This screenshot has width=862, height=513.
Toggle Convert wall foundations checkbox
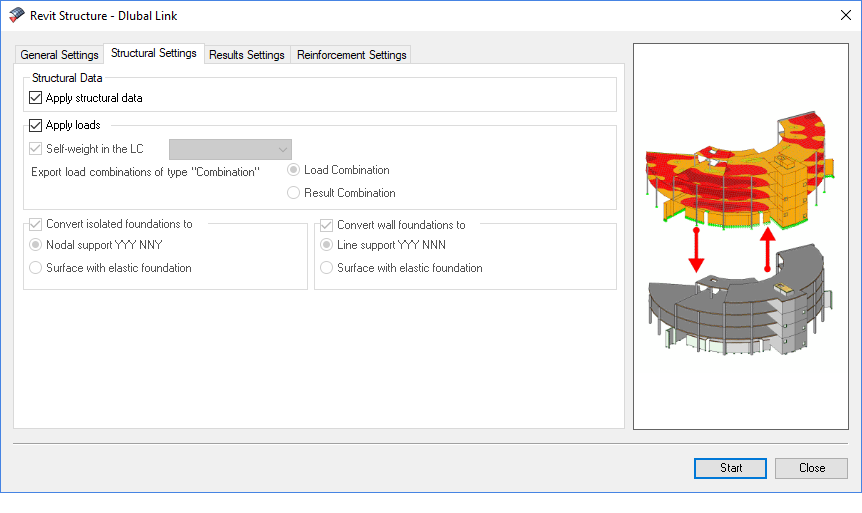[x=327, y=225]
